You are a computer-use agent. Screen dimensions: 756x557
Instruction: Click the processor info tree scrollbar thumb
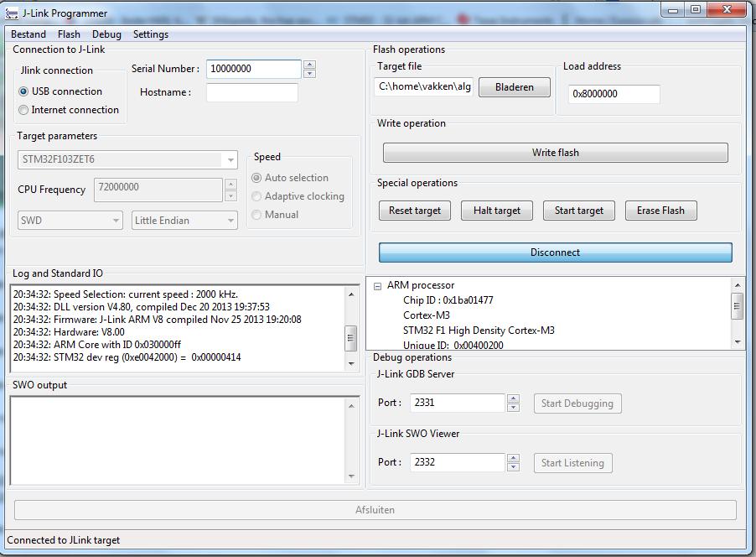click(738, 306)
